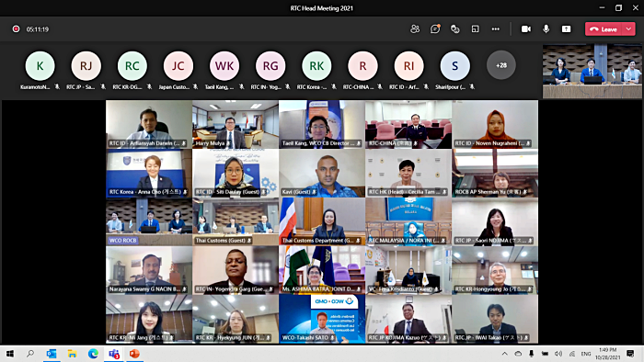Toggle the camera on or off
The image size is (644, 362).
coord(526,29)
